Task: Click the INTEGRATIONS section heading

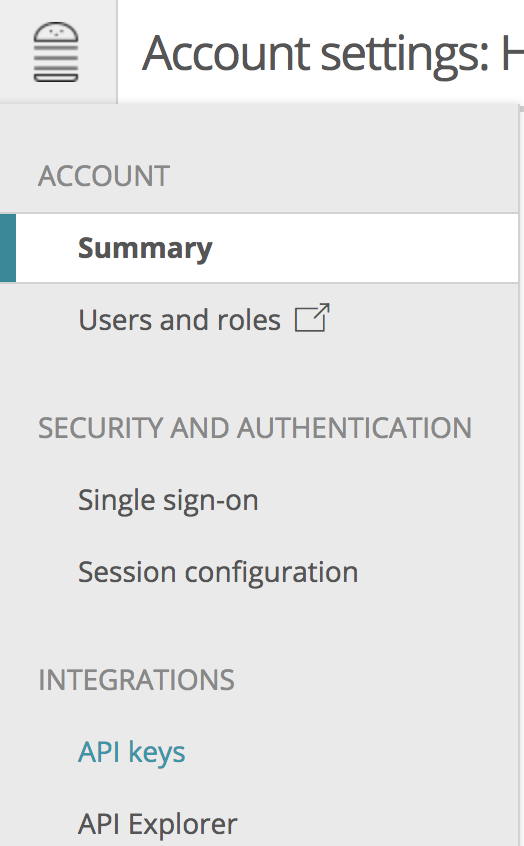Action: click(x=137, y=680)
